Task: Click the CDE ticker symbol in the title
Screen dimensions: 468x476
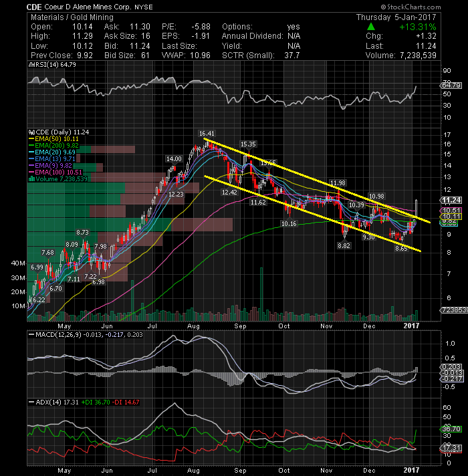Action: coord(34,7)
